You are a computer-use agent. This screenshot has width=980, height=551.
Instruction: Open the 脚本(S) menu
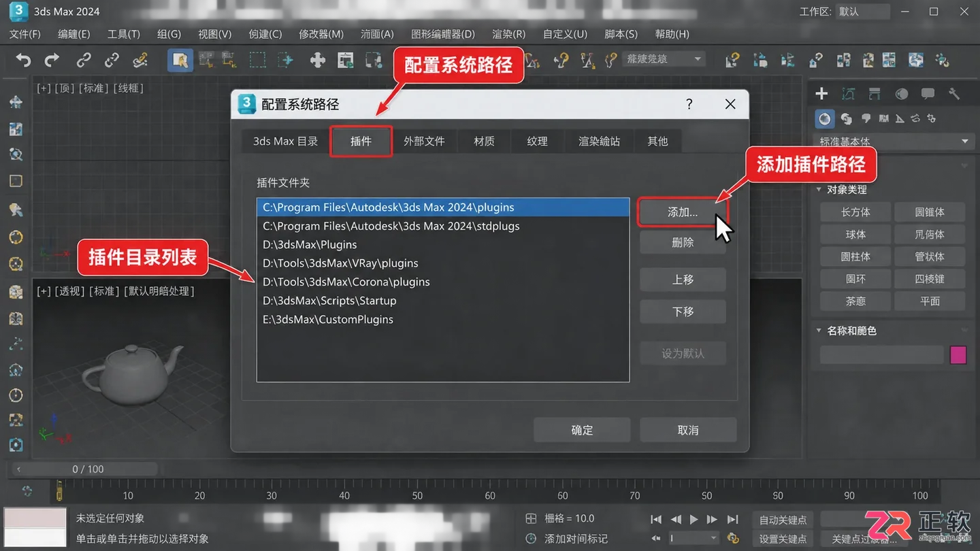click(621, 34)
